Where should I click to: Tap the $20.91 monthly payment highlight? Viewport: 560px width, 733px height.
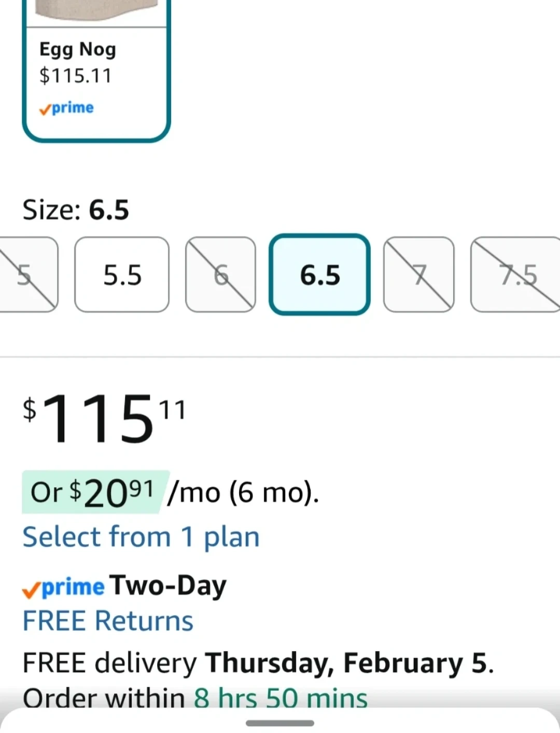[x=93, y=492]
